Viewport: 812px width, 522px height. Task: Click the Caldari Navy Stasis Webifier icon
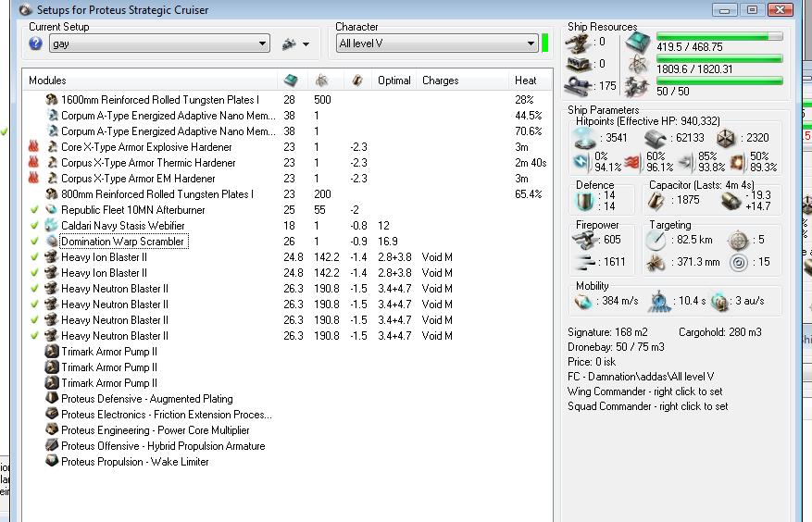click(51, 225)
